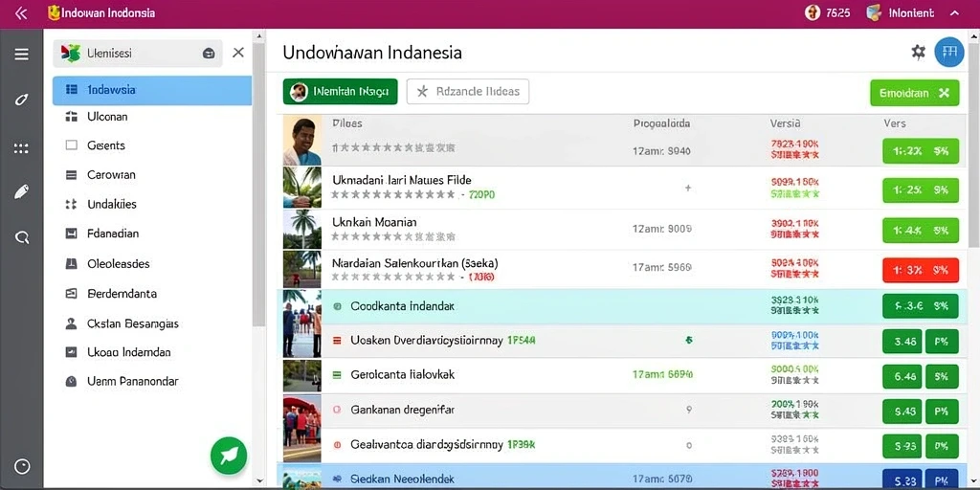Select the Coodkanta indandak row
980x490 pixels.
click(622, 306)
